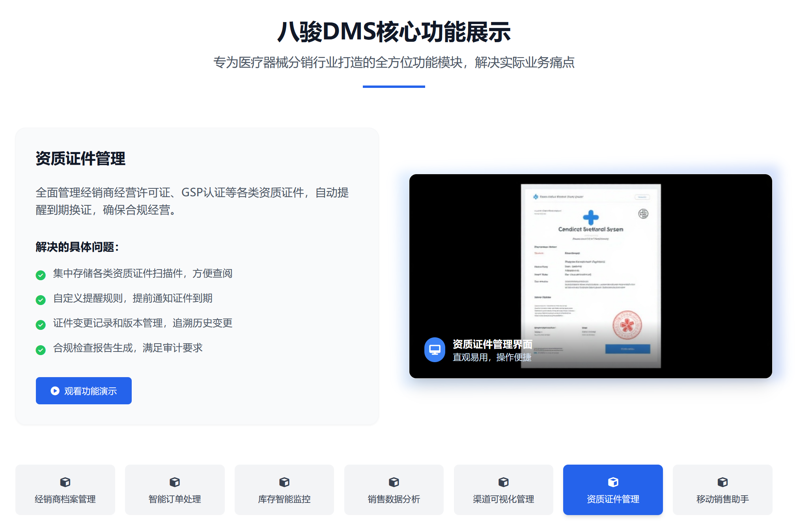Toggle the checkmark beside 证件变更记录和版本管理
Image resolution: width=799 pixels, height=532 pixels.
(x=41, y=324)
